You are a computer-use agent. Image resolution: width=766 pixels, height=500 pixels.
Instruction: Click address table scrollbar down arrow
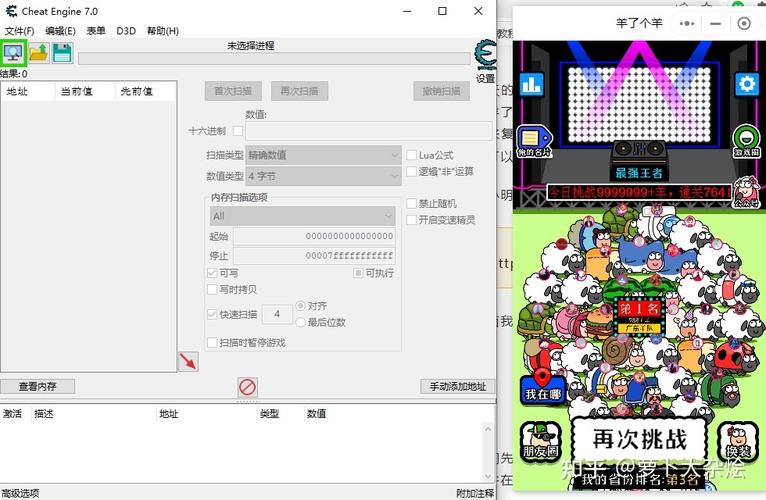coord(488,476)
